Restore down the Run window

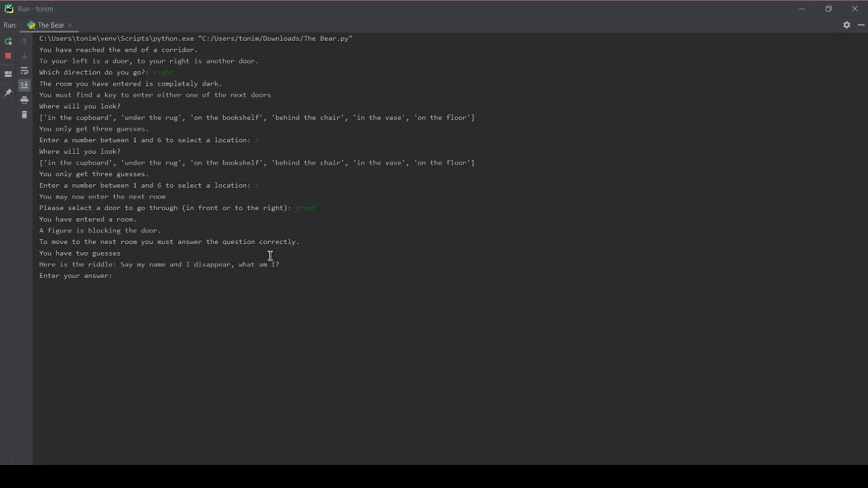point(828,9)
